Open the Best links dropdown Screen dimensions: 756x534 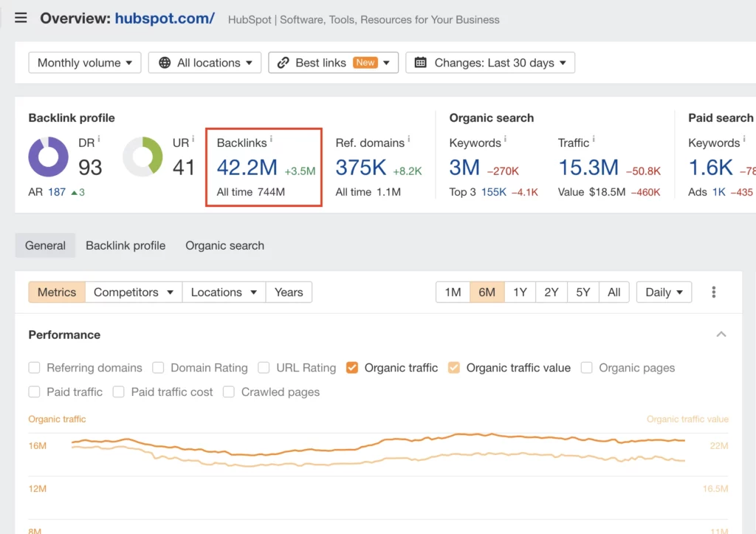[x=334, y=63]
